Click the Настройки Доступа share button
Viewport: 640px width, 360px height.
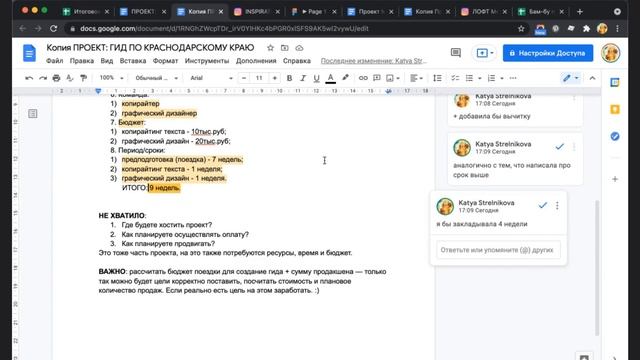coord(548,53)
